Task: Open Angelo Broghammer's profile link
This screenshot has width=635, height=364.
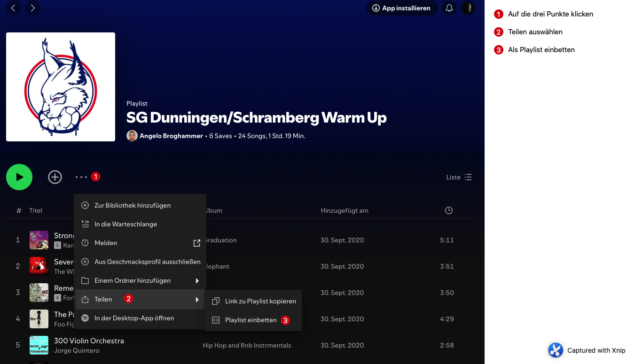Action: click(171, 136)
